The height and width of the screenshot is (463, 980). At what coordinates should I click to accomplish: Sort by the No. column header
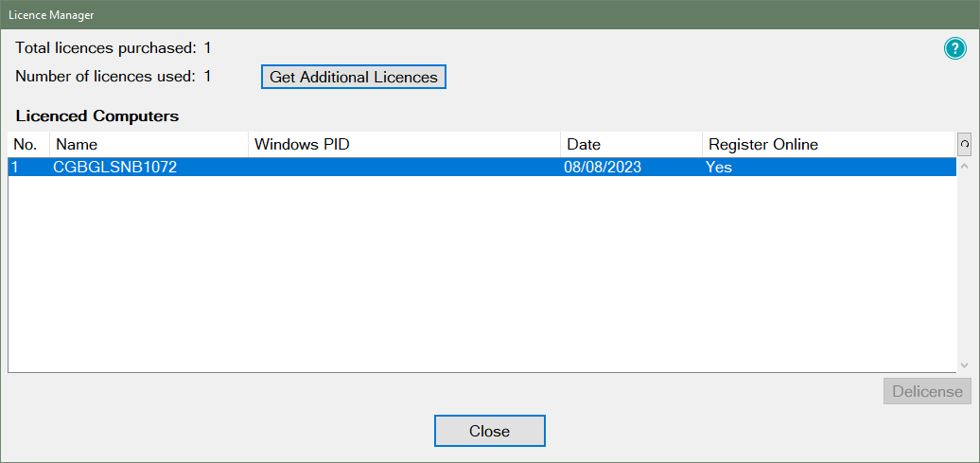click(28, 145)
